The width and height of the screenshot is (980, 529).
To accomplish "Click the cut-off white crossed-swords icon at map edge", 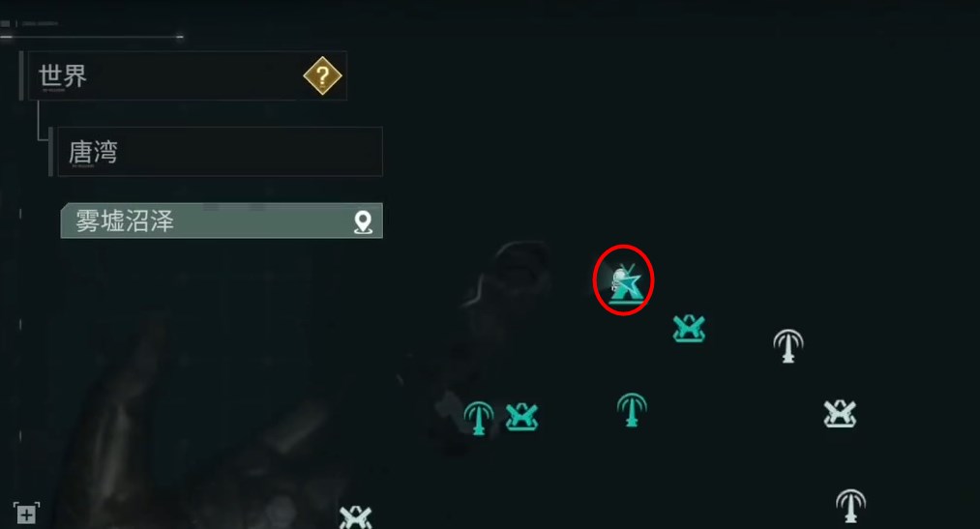I will coord(356,517).
